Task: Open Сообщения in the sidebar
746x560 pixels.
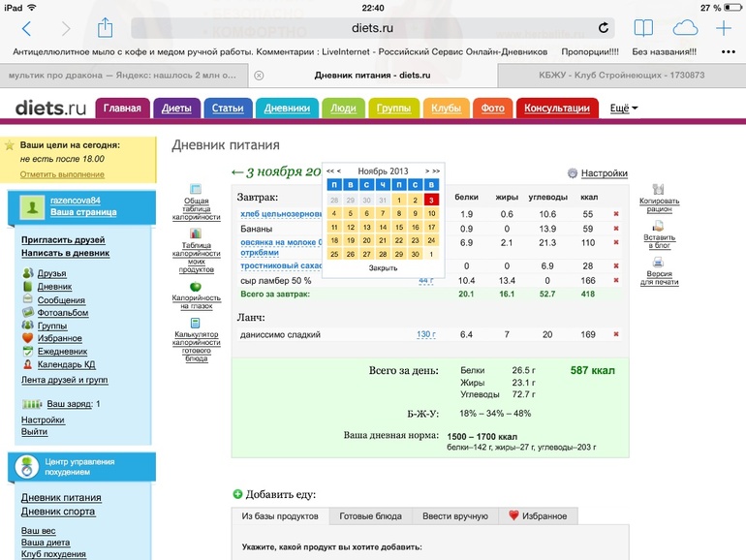Action: coord(61,300)
